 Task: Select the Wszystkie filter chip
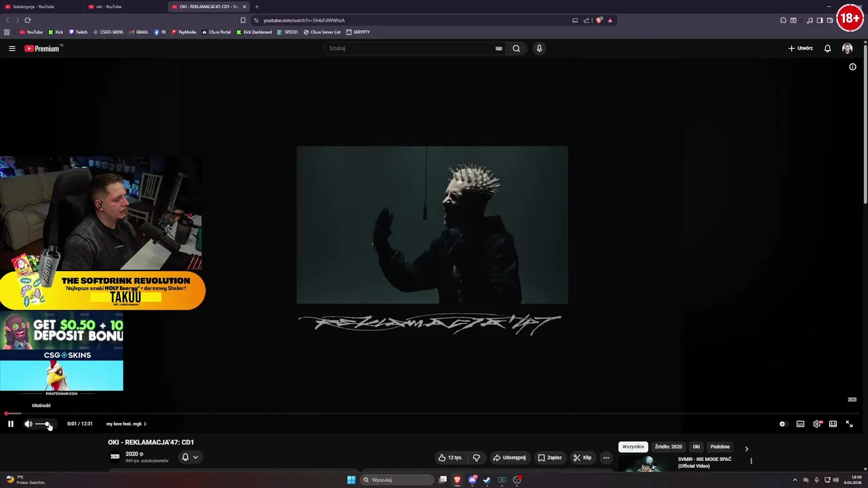(633, 447)
